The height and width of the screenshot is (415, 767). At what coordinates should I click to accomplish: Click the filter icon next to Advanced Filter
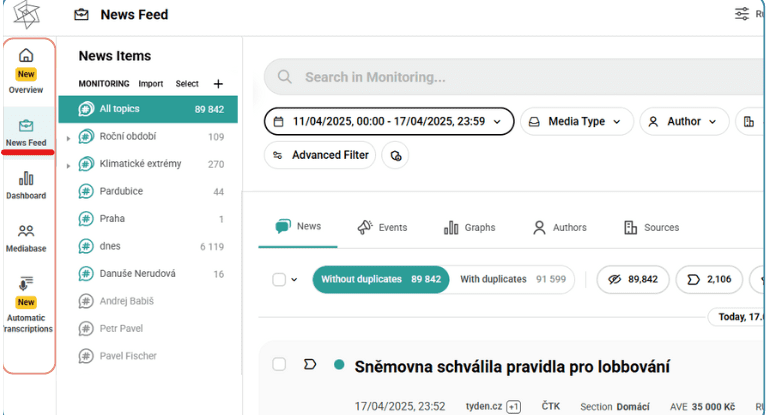tap(396, 155)
